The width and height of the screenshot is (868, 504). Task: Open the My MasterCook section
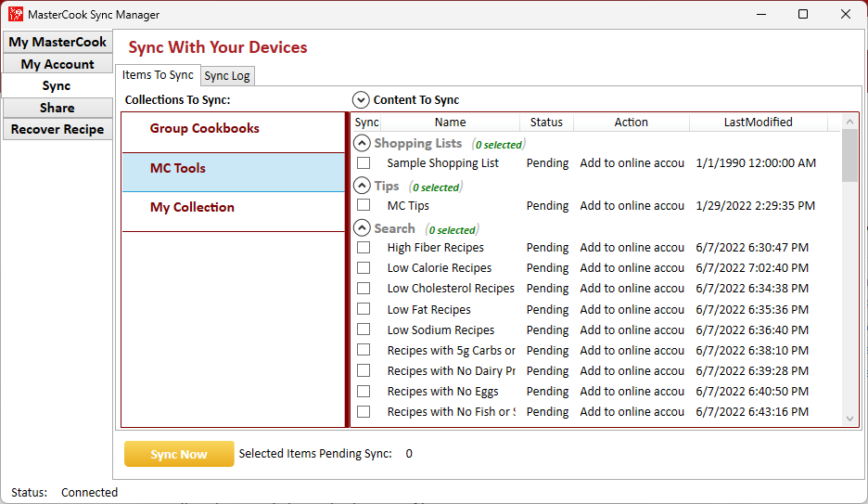(57, 42)
